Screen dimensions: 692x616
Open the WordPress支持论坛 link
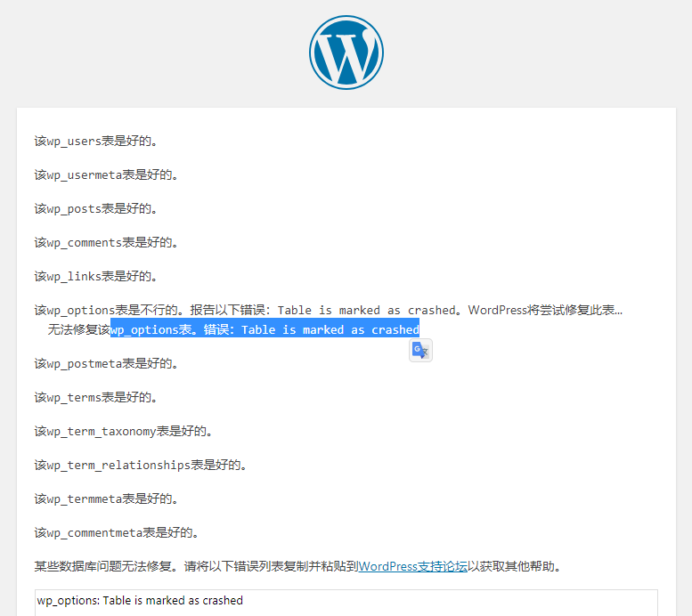pyautogui.click(x=412, y=566)
